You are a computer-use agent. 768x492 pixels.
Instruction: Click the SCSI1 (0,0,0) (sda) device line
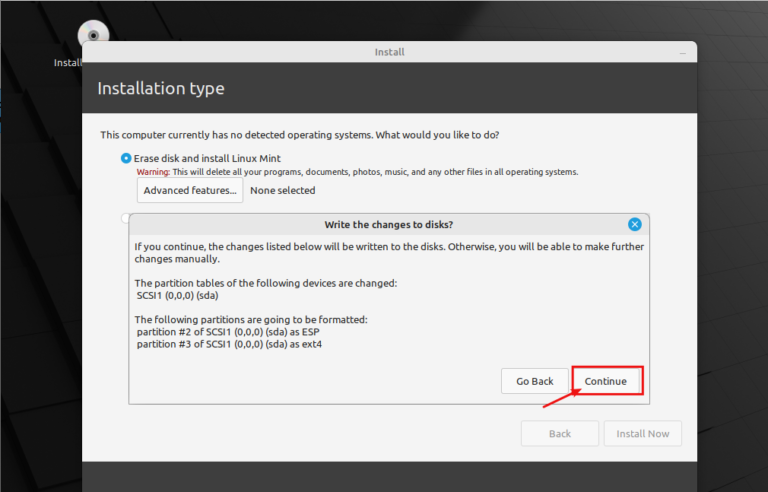click(177, 295)
